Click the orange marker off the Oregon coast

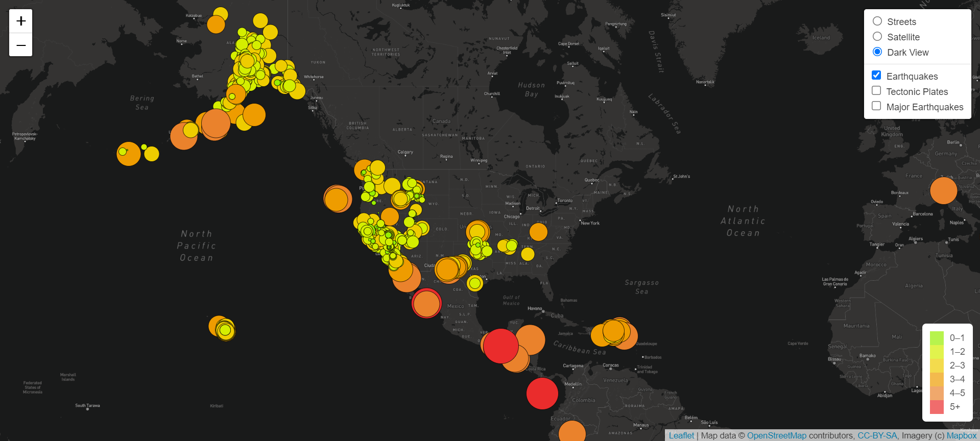point(337,199)
